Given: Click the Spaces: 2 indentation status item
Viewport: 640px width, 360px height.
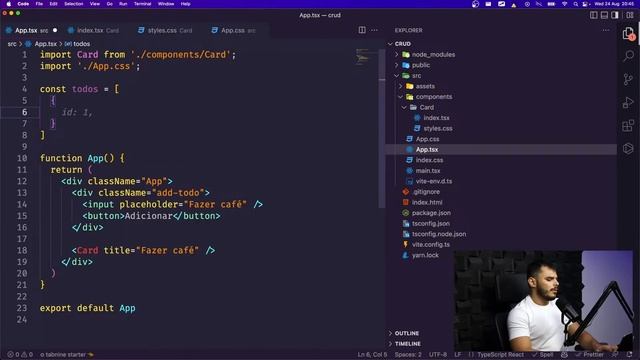Looking at the screenshot, I should [x=408, y=355].
